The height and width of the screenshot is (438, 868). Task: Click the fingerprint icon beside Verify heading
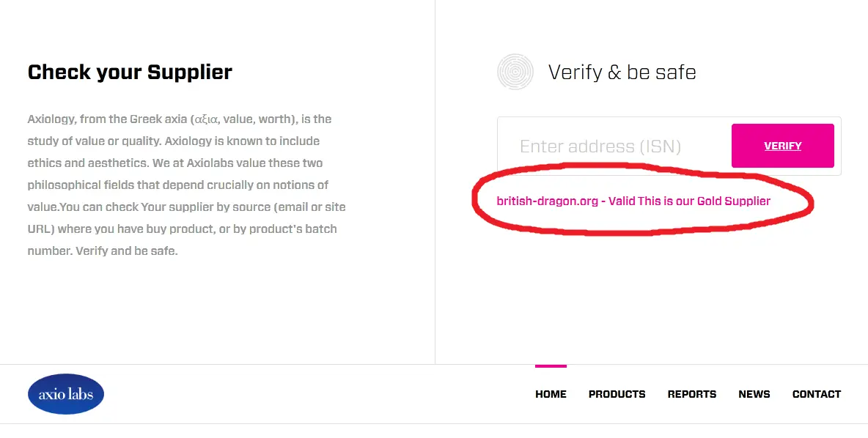tap(515, 72)
